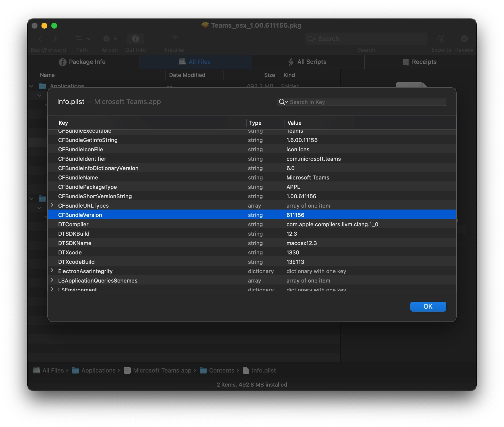Click the Review checkmark icon

464,39
